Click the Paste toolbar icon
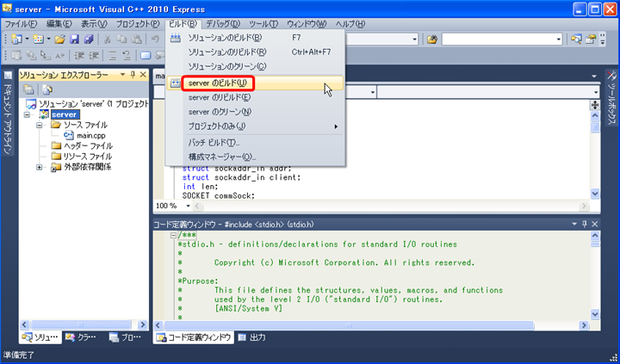 tap(136, 39)
